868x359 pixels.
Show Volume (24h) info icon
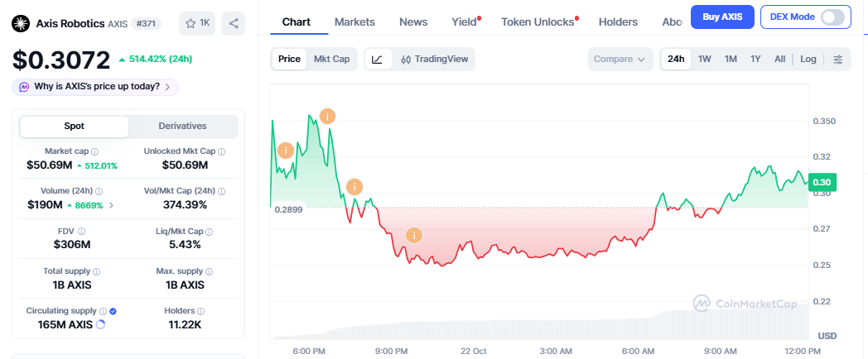click(x=99, y=191)
